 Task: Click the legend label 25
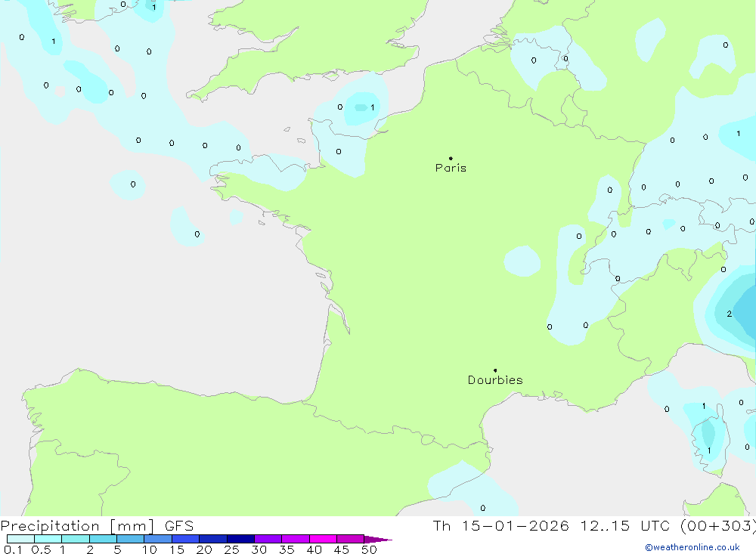231,549
